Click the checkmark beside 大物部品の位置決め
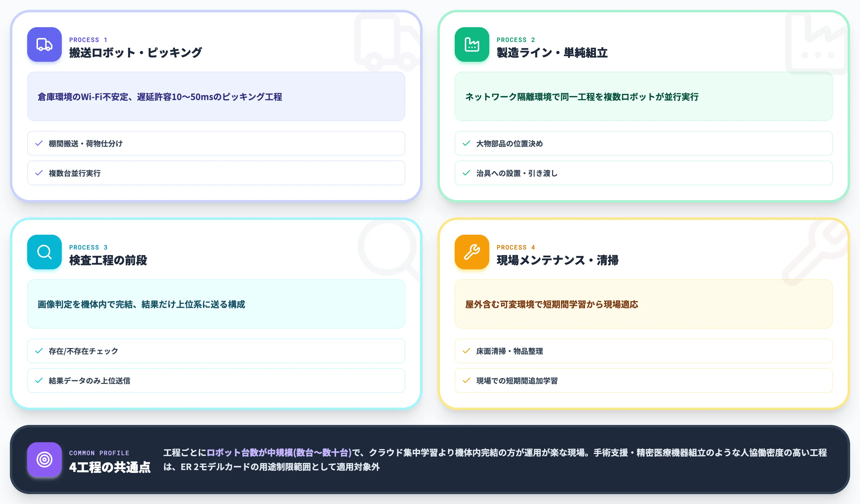Image resolution: width=860 pixels, height=504 pixels. [466, 143]
